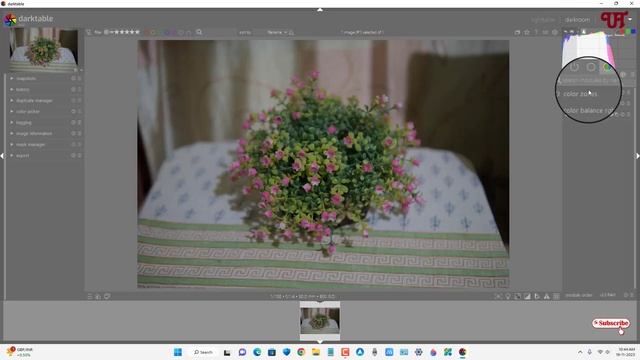Open the quick presets icon below image
Screen dimensions: 640x360
point(90,296)
